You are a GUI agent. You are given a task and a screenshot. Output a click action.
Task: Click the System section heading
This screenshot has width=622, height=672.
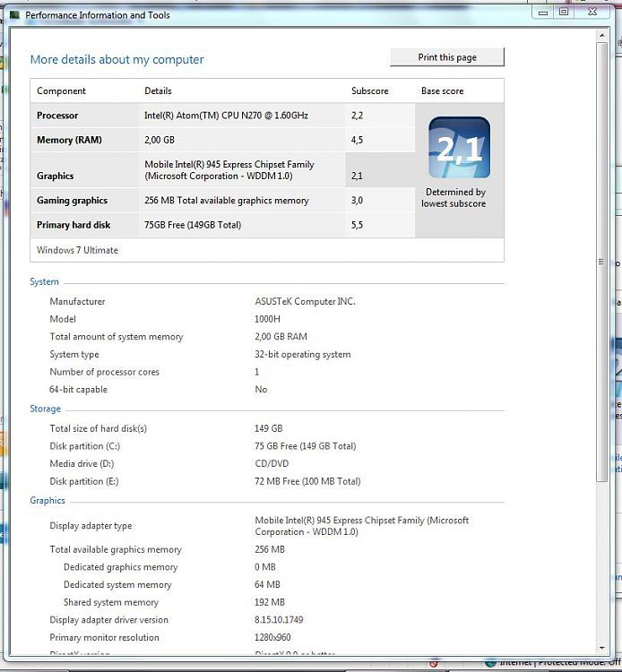44,281
